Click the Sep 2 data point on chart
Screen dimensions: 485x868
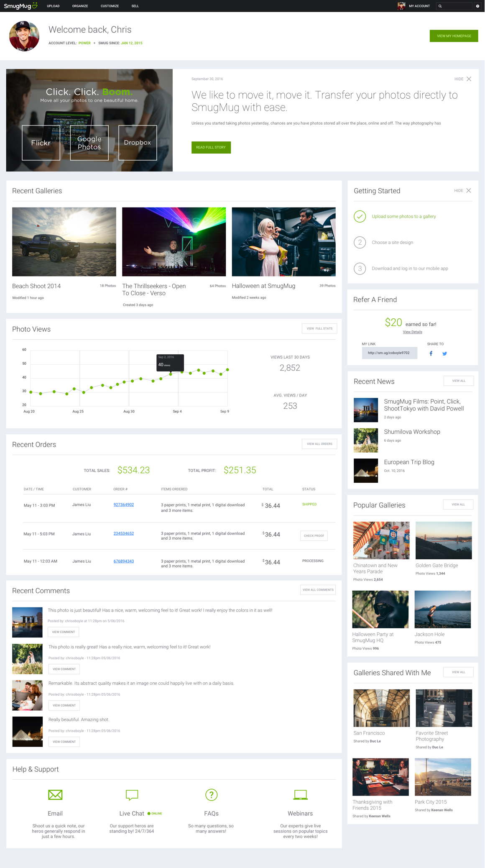tap(171, 374)
